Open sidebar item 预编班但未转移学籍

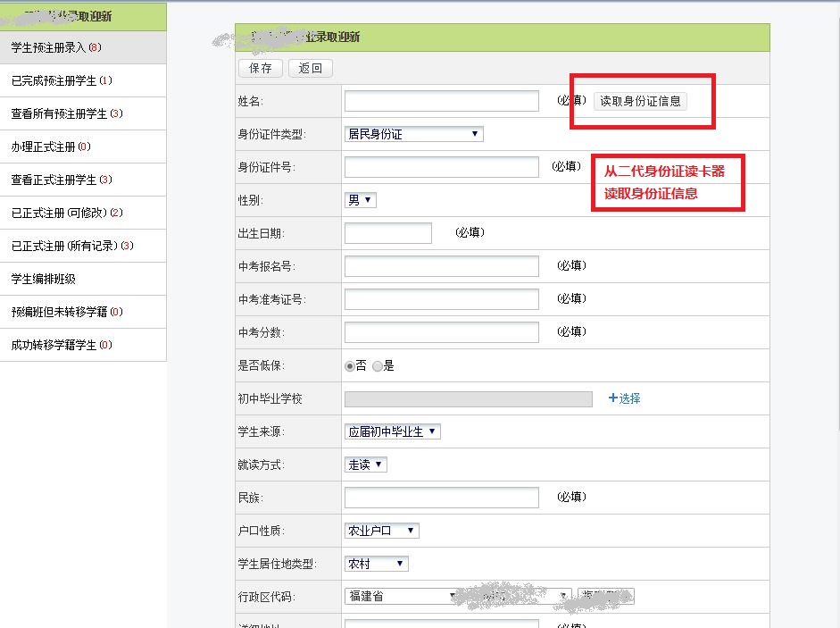(x=83, y=312)
